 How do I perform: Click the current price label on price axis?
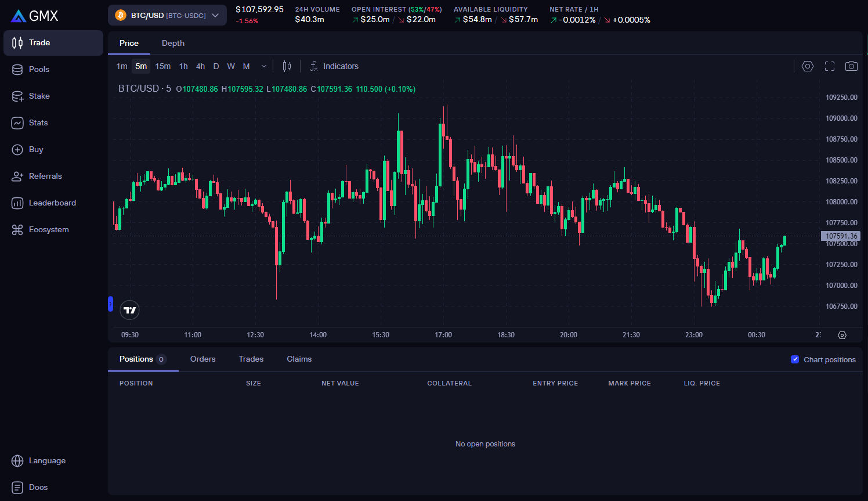[841, 236]
